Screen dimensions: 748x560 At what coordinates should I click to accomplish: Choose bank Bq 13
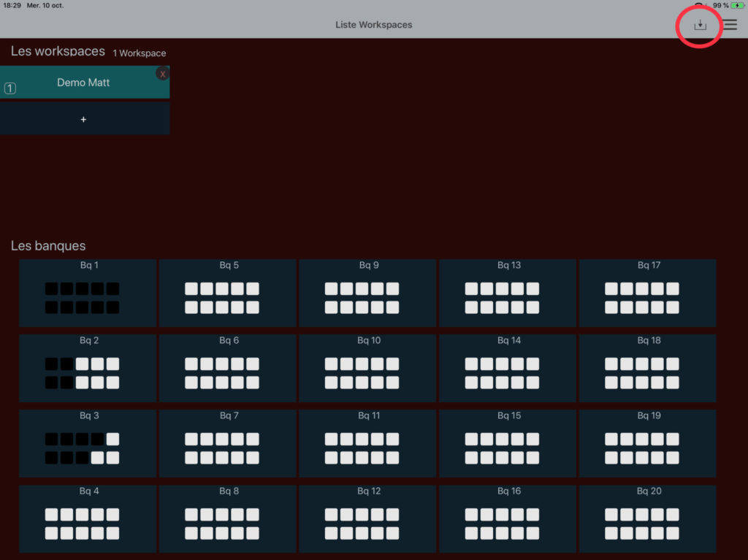click(x=508, y=293)
